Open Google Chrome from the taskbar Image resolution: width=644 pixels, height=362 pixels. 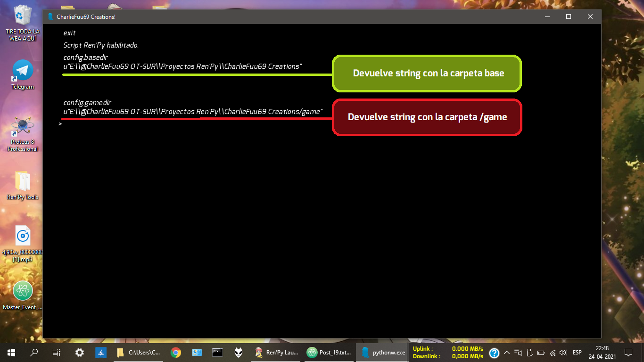click(x=176, y=352)
